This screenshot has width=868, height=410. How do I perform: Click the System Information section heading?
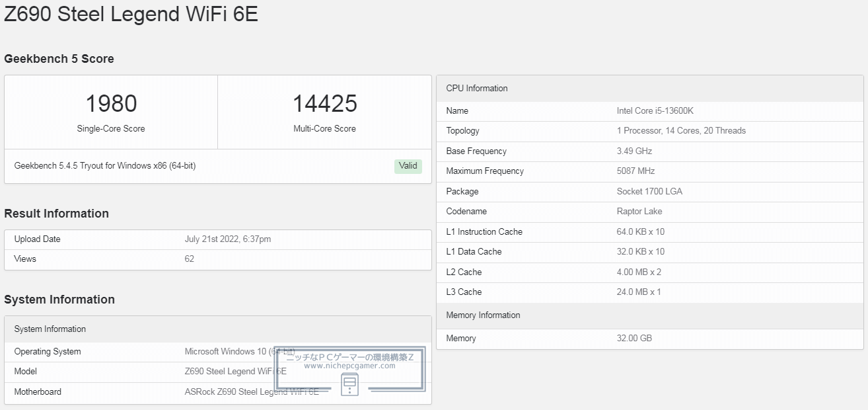(x=59, y=300)
